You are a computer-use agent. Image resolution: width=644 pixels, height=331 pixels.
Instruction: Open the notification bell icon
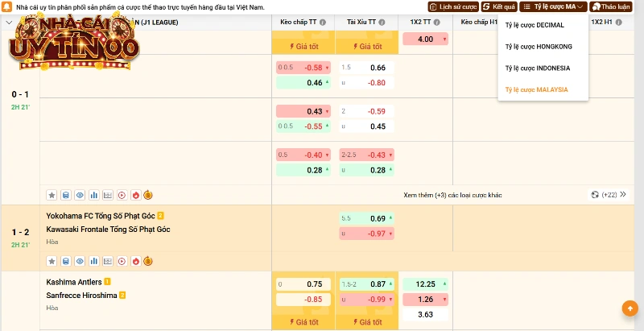[7, 7]
